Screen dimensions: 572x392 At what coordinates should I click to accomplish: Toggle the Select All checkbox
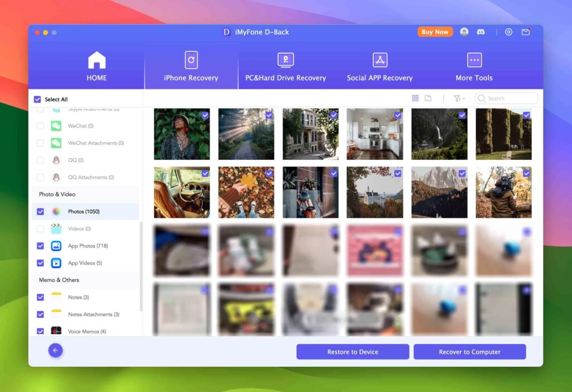[37, 99]
